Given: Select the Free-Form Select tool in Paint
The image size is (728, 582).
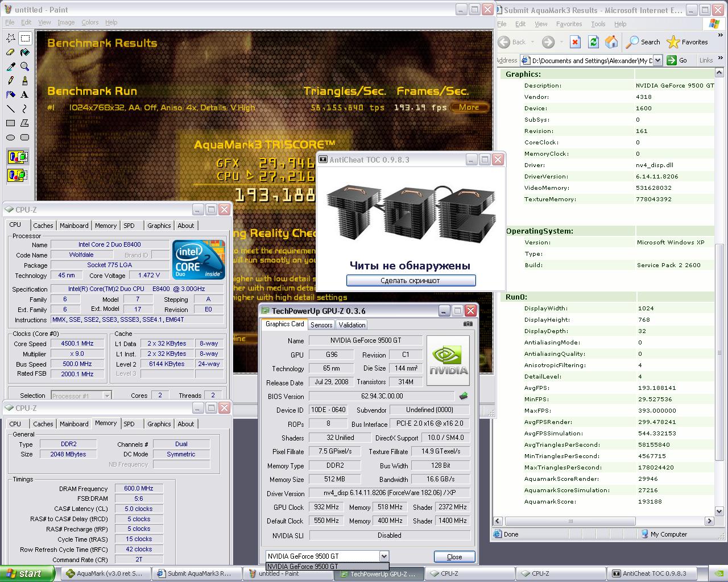Looking at the screenshot, I should pyautogui.click(x=11, y=38).
